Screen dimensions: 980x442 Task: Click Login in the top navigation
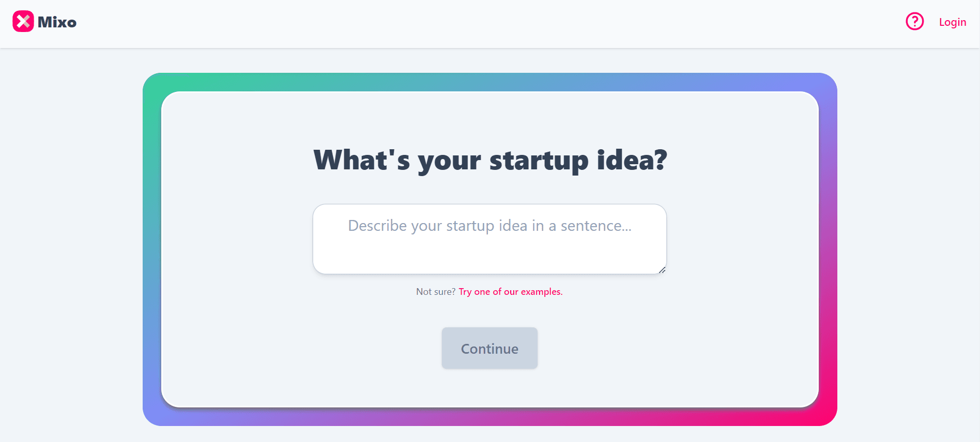(x=953, y=22)
